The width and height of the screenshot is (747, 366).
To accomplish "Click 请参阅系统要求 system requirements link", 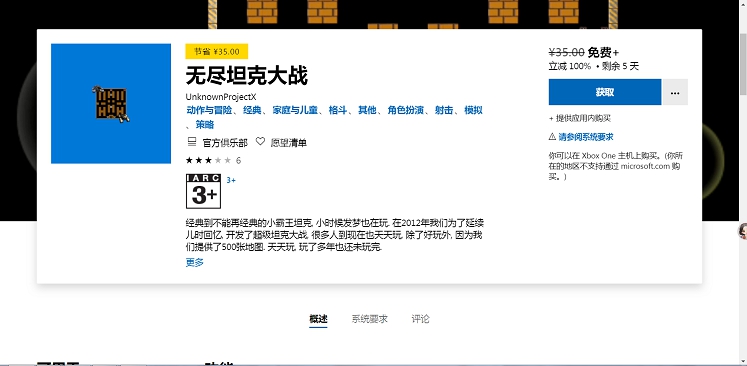I will pyautogui.click(x=586, y=137).
